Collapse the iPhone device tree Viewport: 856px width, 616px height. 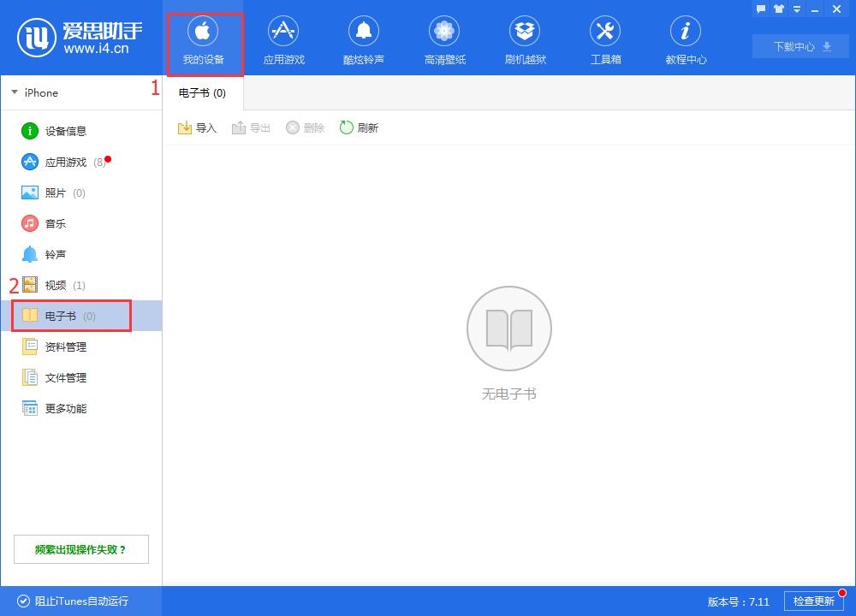(14, 92)
